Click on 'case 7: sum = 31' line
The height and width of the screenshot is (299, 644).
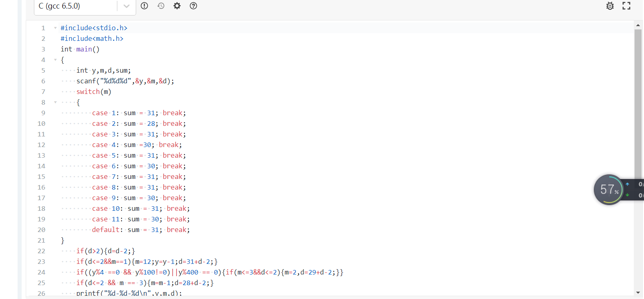[139, 176]
